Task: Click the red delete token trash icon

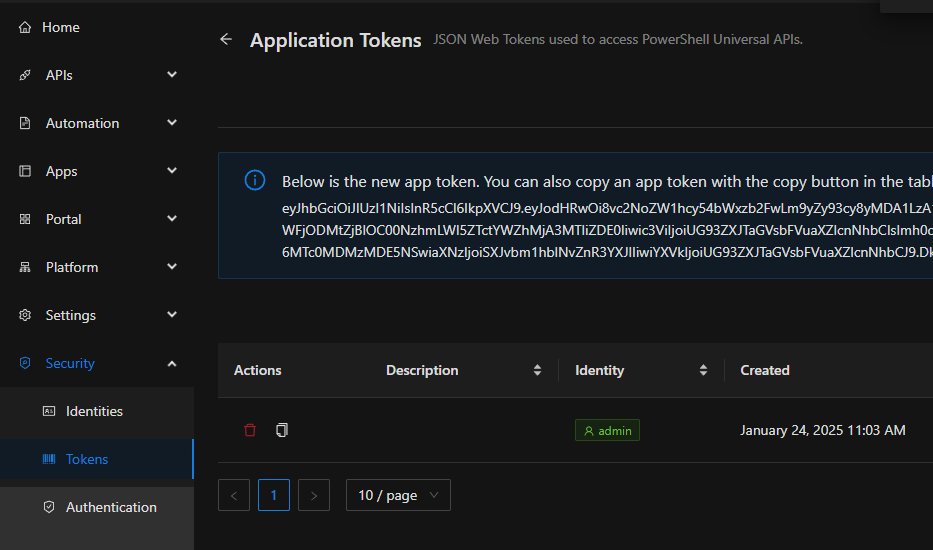Action: pyautogui.click(x=250, y=430)
